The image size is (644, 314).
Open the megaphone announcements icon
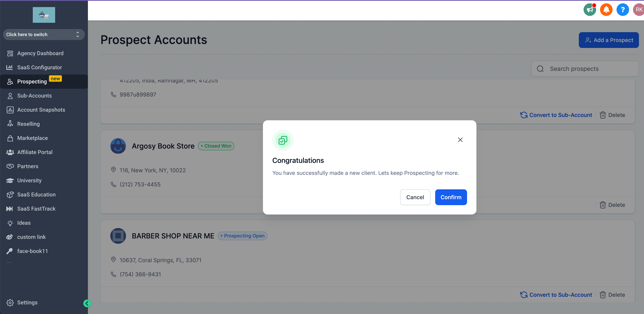[589, 9]
